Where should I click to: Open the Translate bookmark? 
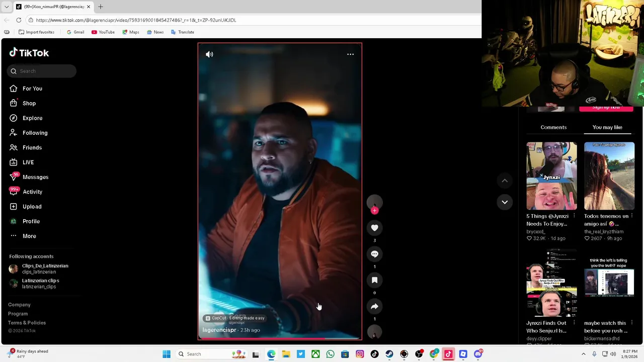pyautogui.click(x=182, y=32)
